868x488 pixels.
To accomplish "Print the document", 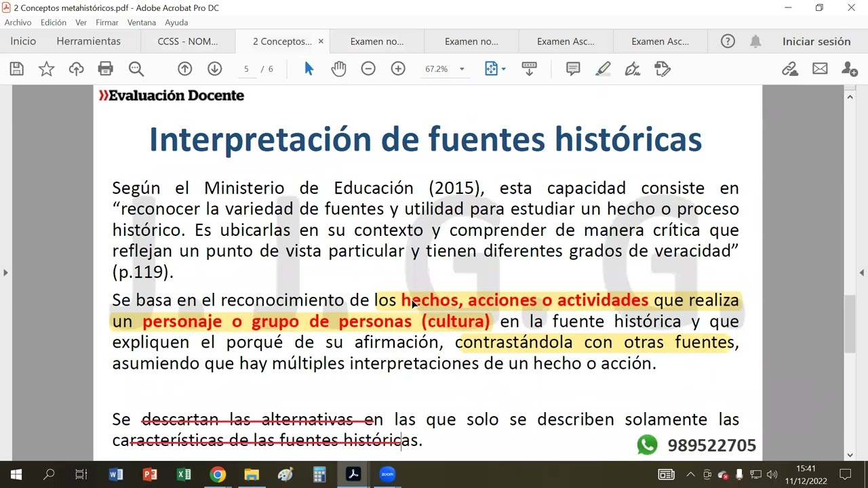I will point(105,68).
